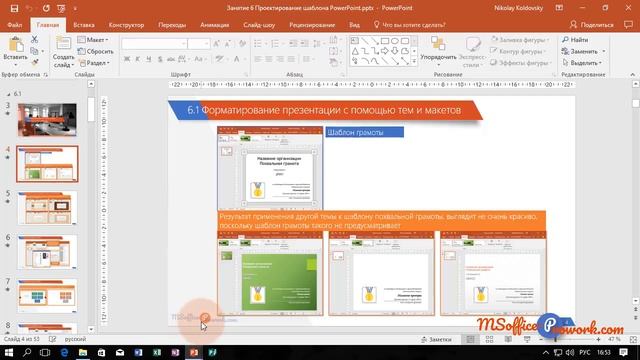Switch to the Конструктор tab
This screenshot has width=640, height=360.
click(x=126, y=25)
